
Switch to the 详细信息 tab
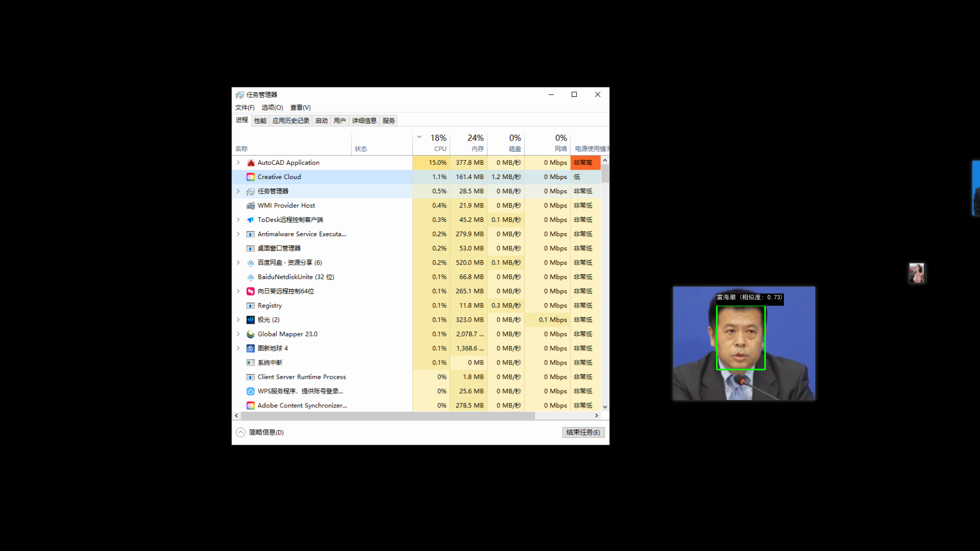tap(364, 121)
